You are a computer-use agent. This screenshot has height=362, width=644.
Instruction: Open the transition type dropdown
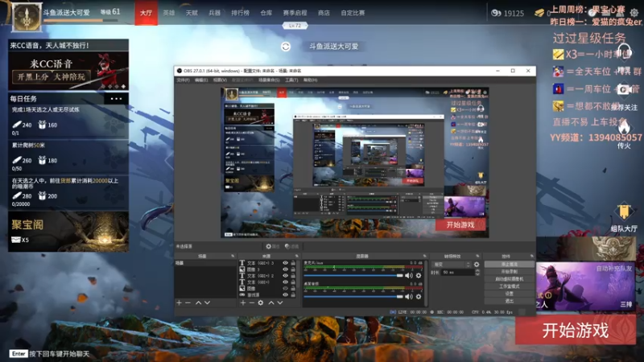click(x=451, y=265)
